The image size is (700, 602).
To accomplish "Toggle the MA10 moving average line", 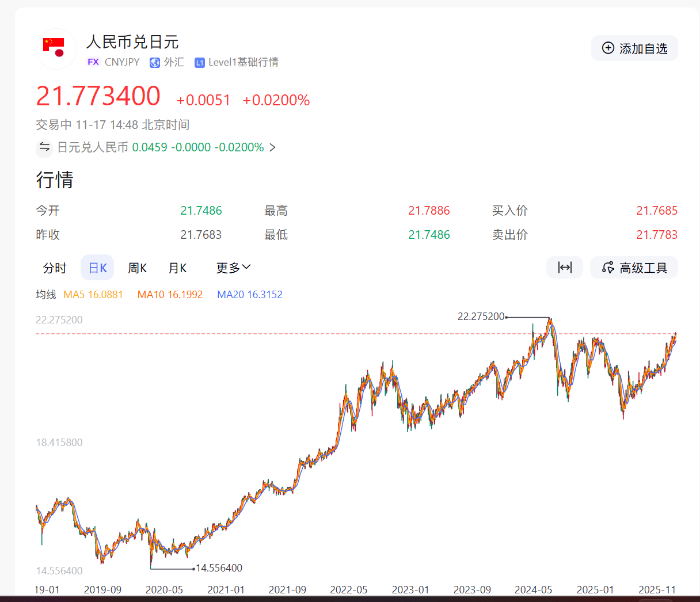I will [170, 295].
